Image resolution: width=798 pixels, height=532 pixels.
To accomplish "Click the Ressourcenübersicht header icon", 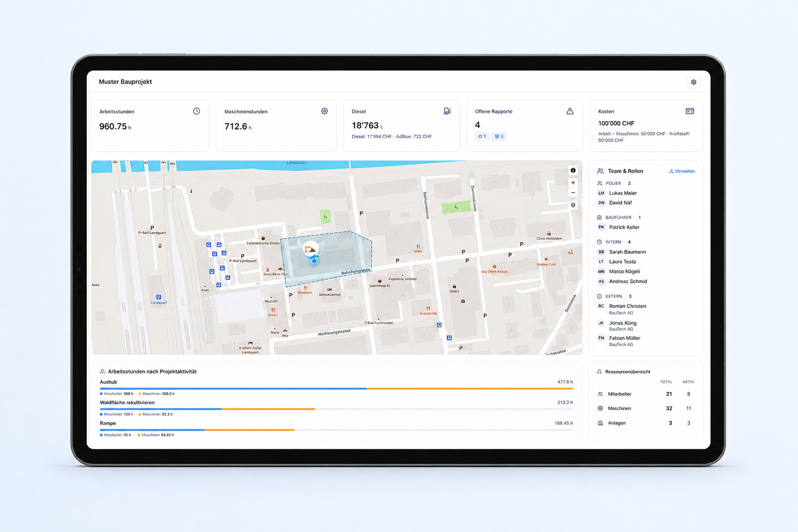I will tap(600, 371).
